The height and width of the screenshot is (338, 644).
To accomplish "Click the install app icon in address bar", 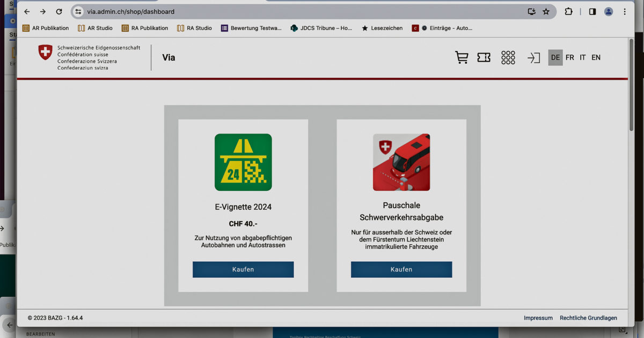I will (x=532, y=11).
